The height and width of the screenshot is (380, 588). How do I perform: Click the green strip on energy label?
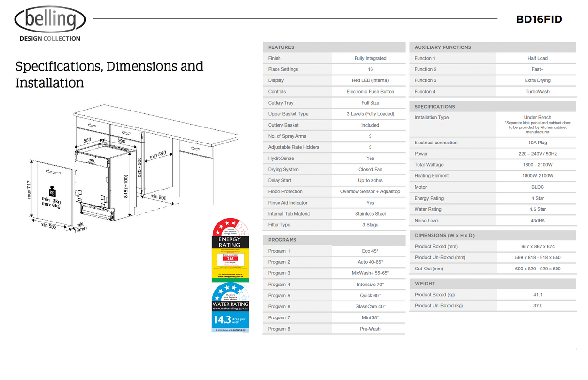click(230, 280)
